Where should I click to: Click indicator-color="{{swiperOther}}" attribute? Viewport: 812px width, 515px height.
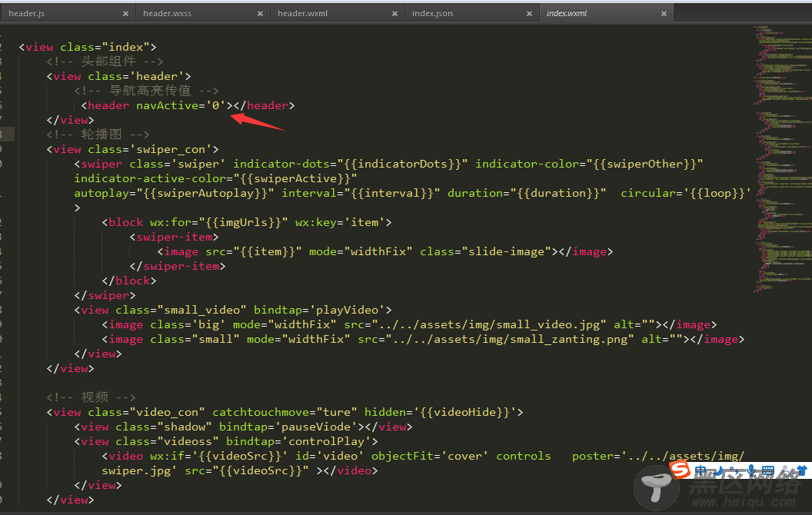[589, 164]
